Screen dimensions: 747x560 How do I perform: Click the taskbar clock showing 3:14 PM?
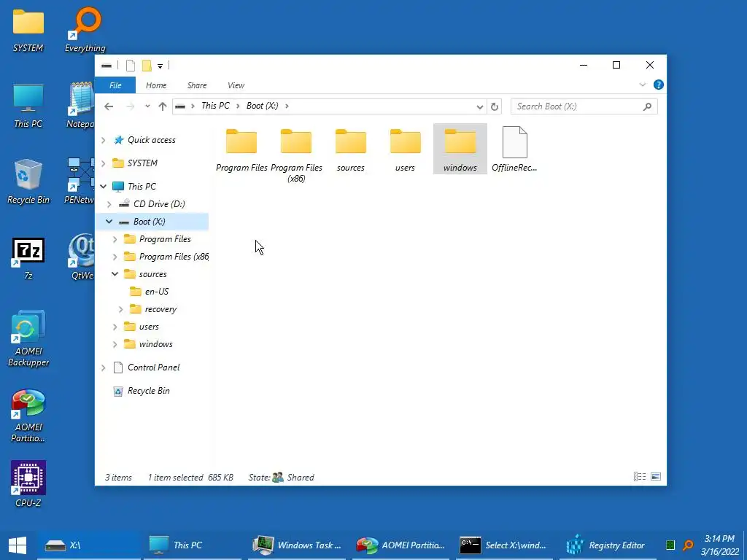click(719, 545)
